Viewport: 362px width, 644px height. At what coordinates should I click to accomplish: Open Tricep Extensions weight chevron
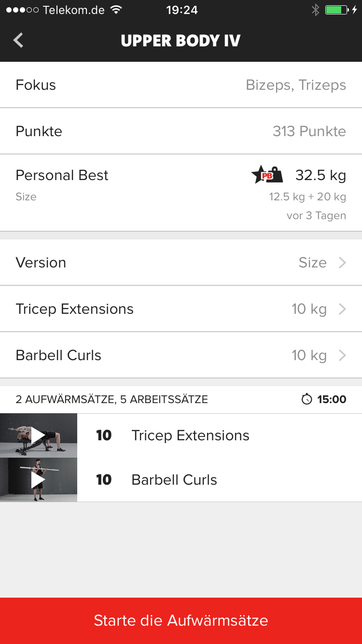tap(342, 309)
